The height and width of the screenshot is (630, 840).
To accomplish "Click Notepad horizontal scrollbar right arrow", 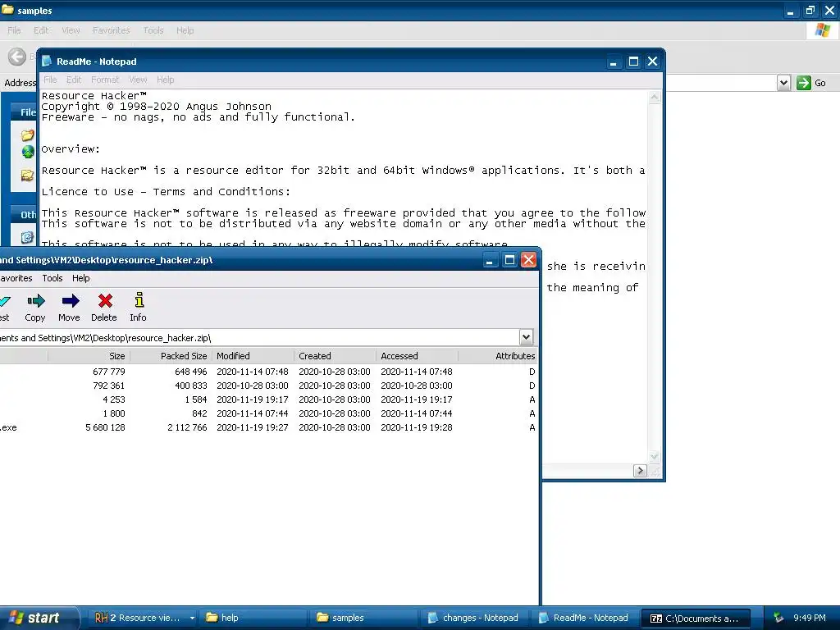I will point(640,470).
